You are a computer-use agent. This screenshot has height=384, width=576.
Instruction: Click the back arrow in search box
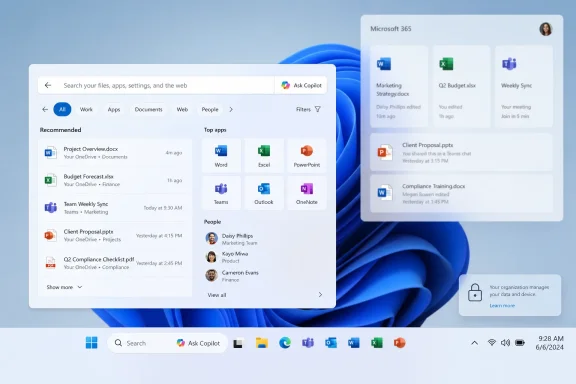tap(48, 85)
